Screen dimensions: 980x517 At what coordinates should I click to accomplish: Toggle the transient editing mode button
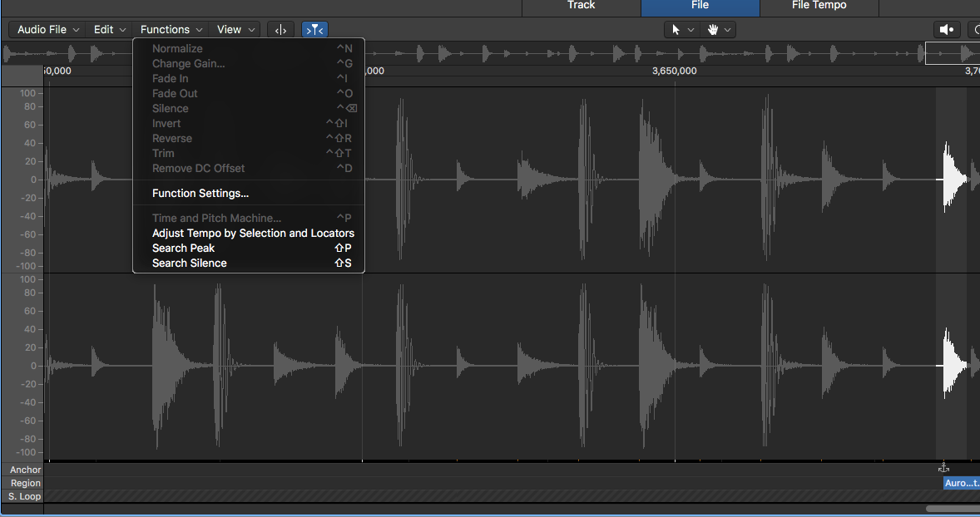(314, 29)
